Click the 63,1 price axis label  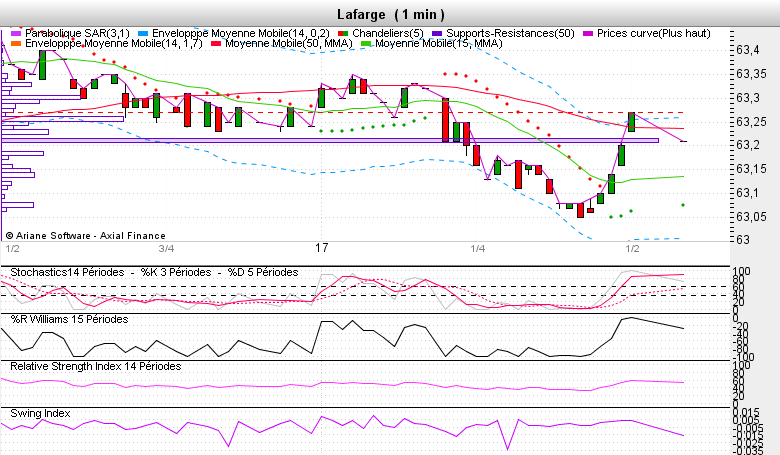[748, 192]
